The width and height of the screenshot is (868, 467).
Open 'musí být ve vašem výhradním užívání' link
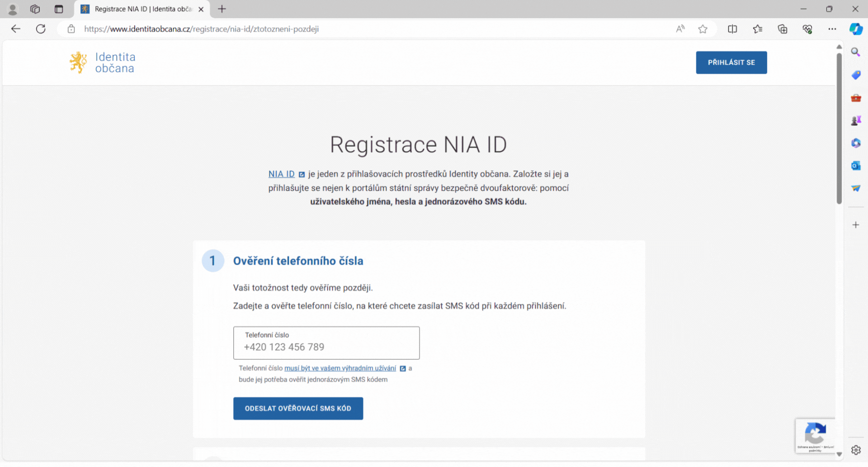pos(340,368)
